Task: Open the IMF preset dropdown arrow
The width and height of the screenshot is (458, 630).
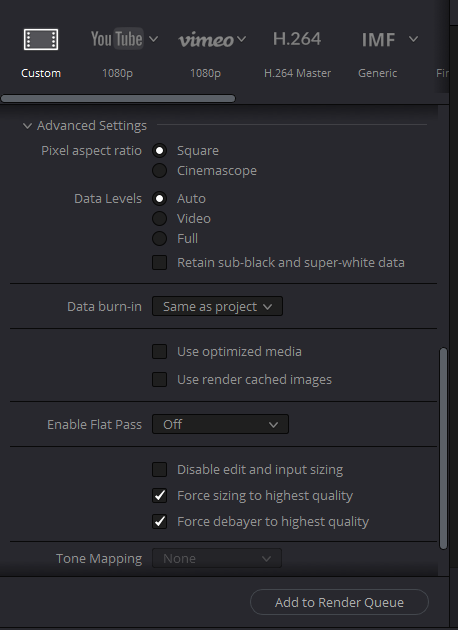Action: click(413, 39)
